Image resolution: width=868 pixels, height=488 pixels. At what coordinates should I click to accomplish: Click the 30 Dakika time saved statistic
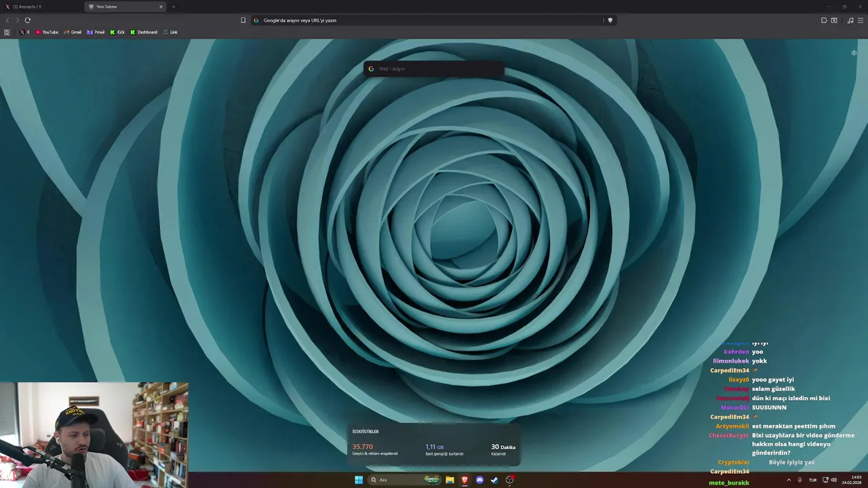[503, 449]
